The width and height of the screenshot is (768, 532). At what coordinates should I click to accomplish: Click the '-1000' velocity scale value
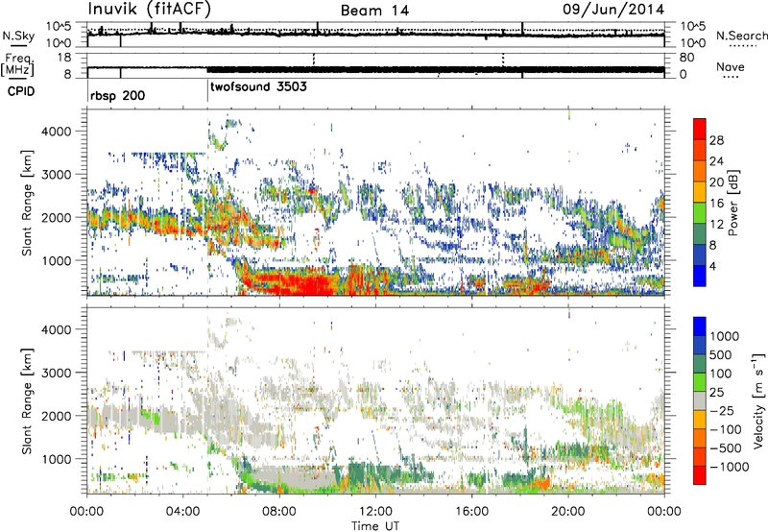(x=729, y=467)
